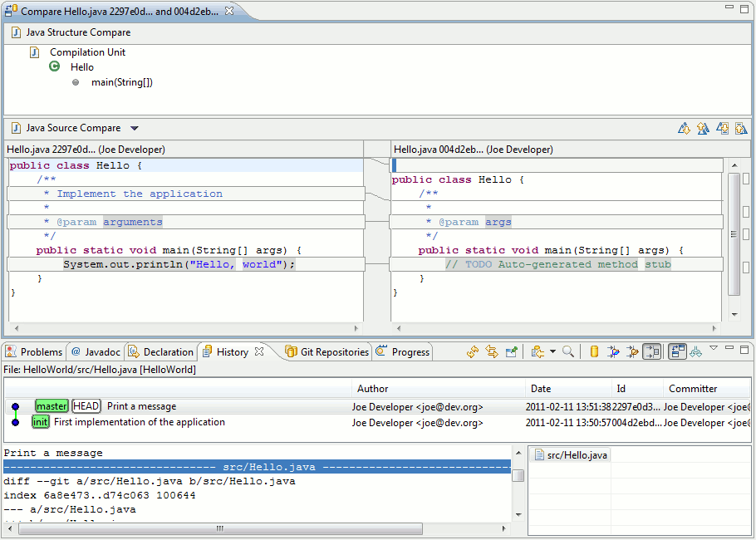Refresh the History view
Viewport: 756px width, 540px height.
click(473, 352)
